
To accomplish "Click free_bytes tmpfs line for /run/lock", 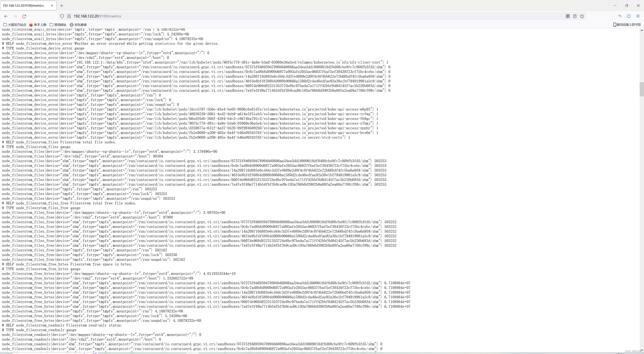I will coord(94,316).
